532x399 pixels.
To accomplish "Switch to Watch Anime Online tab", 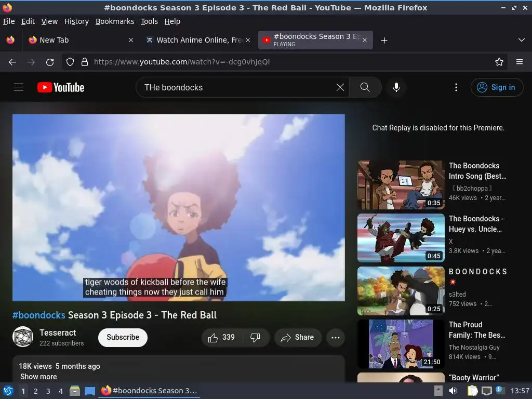I will tap(198, 40).
